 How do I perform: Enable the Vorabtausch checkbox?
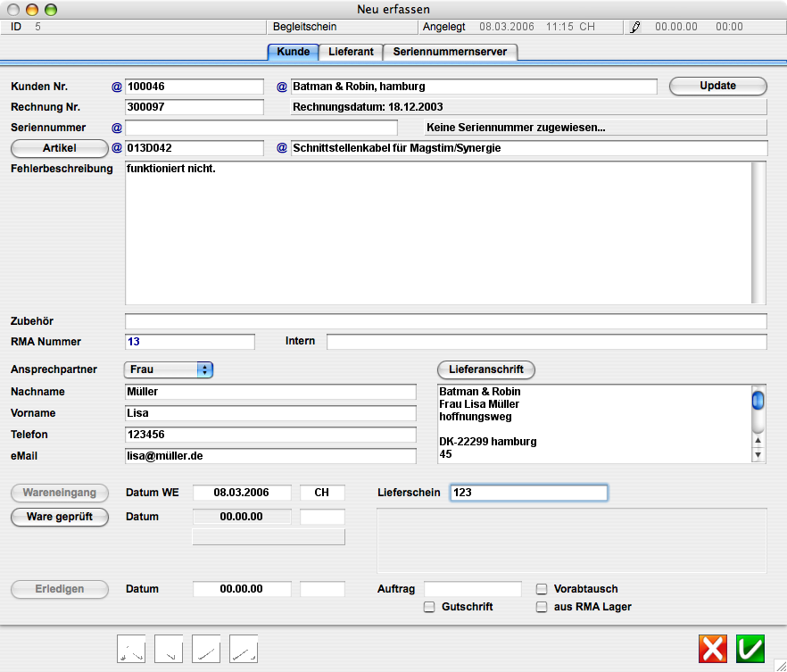click(542, 589)
